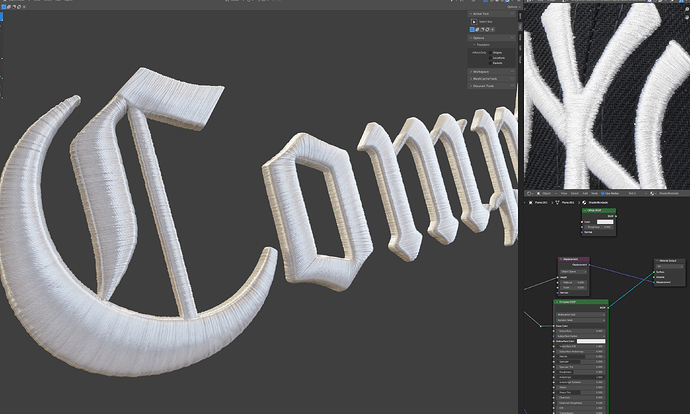Open the node editor View menu

(x=564, y=194)
